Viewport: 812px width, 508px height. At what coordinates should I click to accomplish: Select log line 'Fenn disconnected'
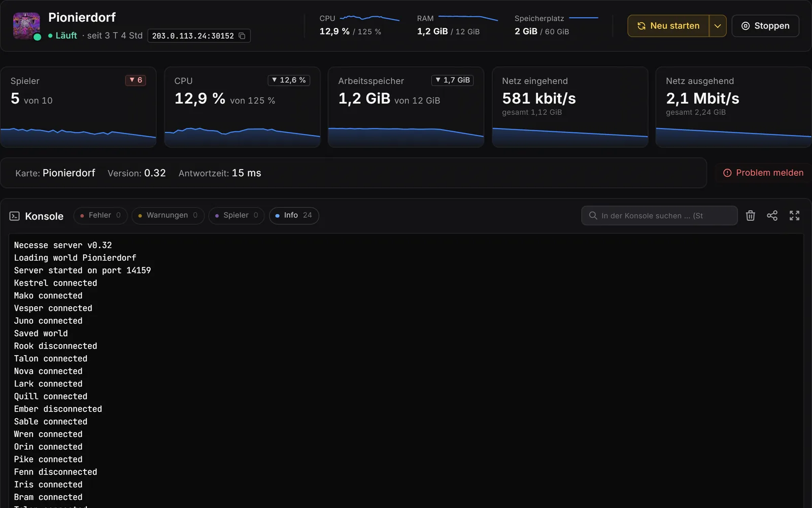coord(55,472)
